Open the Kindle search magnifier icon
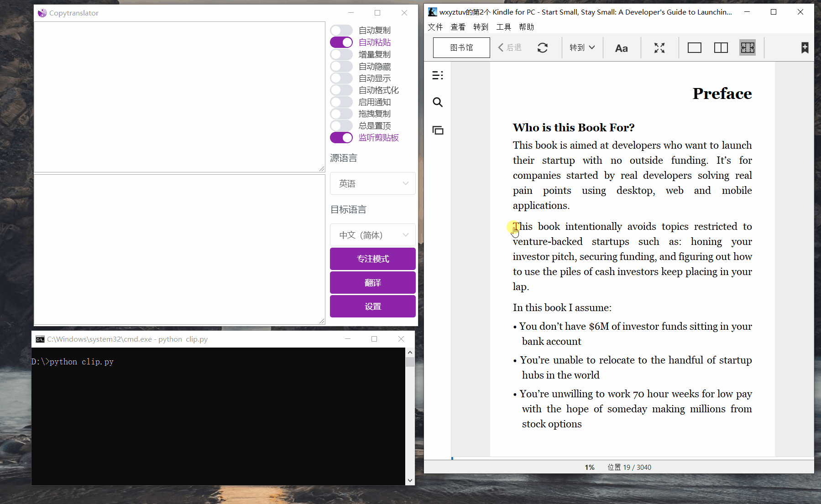Screen dimensions: 821x504 click(438, 102)
